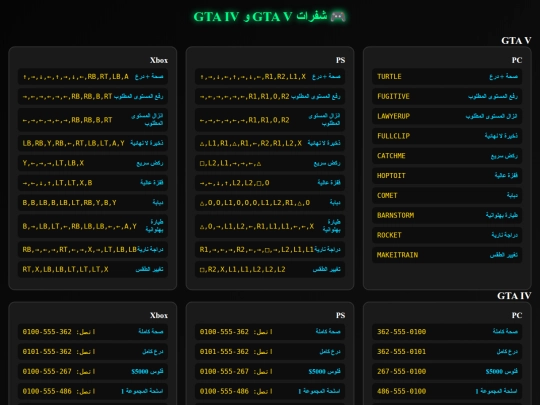
Task: Click 0100-555-267 in the GTA IV Xbox card
Action: coord(47,371)
